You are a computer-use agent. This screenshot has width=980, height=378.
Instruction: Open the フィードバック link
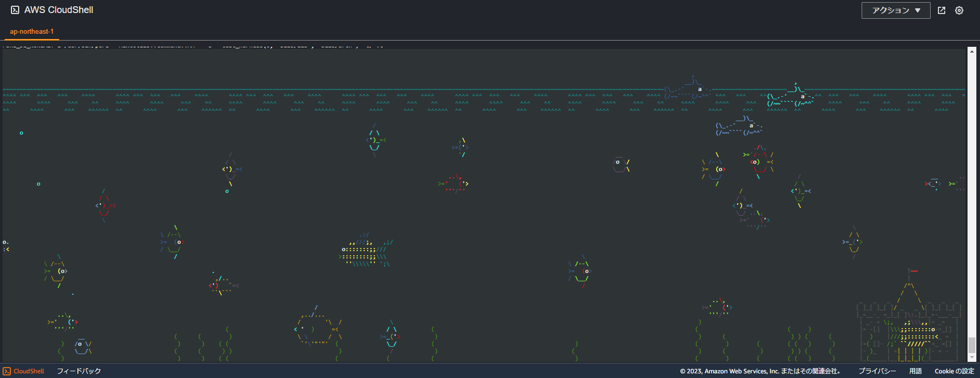click(x=79, y=371)
